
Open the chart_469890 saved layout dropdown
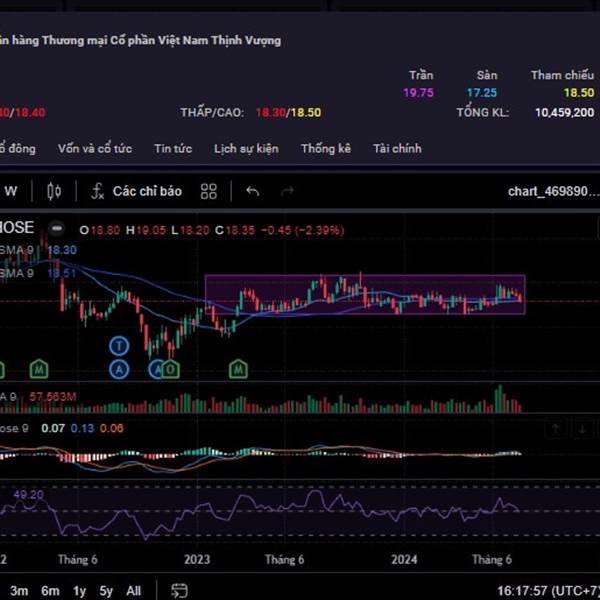coord(553,191)
